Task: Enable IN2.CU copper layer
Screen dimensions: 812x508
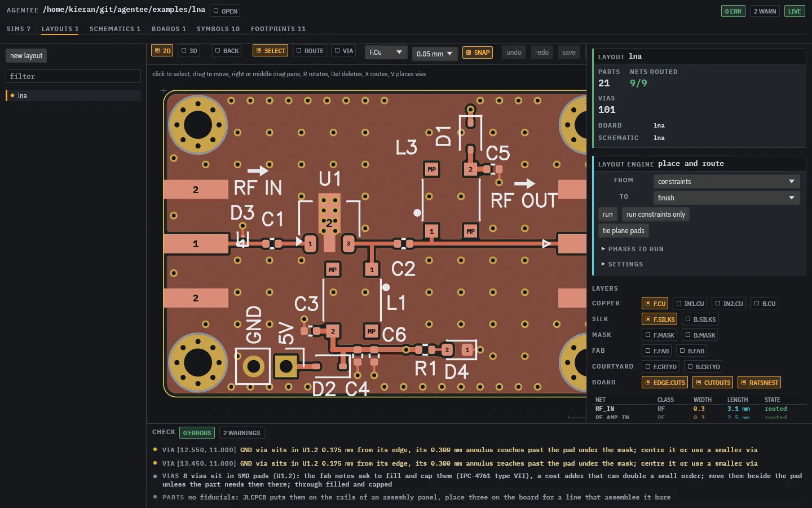Action: tap(729, 304)
